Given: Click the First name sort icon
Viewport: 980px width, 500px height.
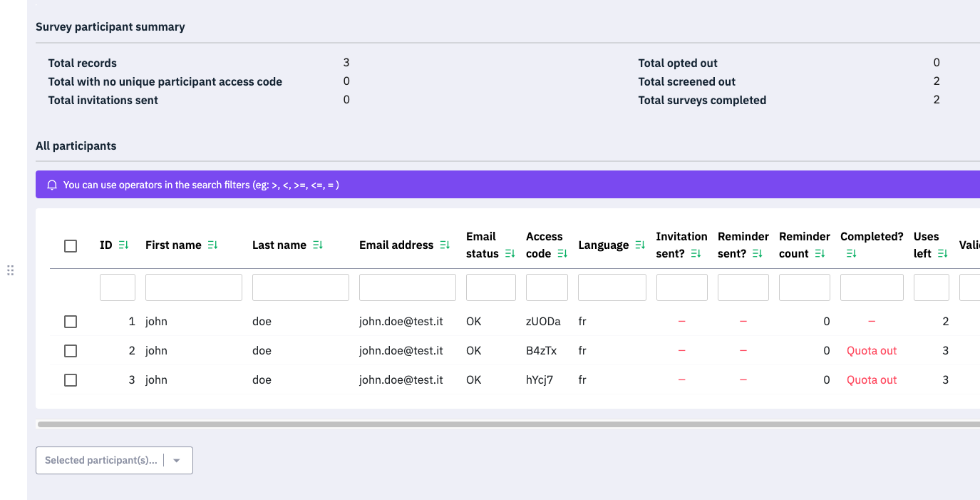Looking at the screenshot, I should pyautogui.click(x=212, y=245).
